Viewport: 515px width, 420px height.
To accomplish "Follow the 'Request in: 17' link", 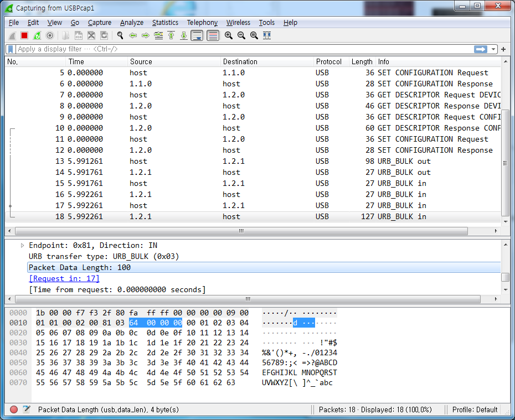I will [64, 278].
